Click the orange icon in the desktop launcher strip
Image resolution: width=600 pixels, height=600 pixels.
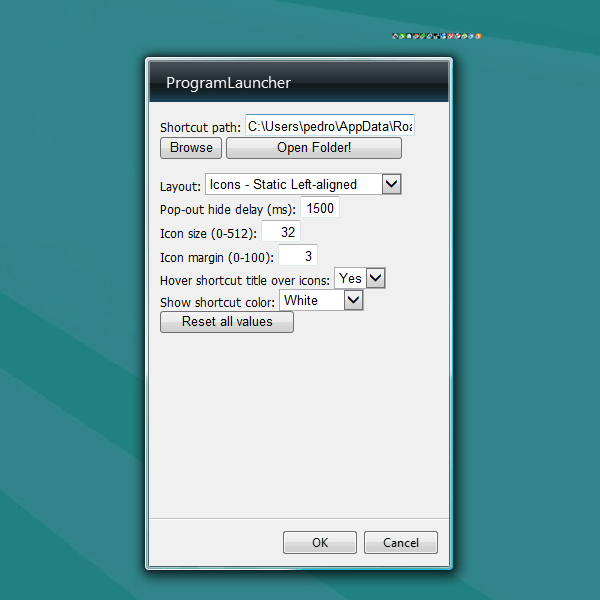pos(478,36)
